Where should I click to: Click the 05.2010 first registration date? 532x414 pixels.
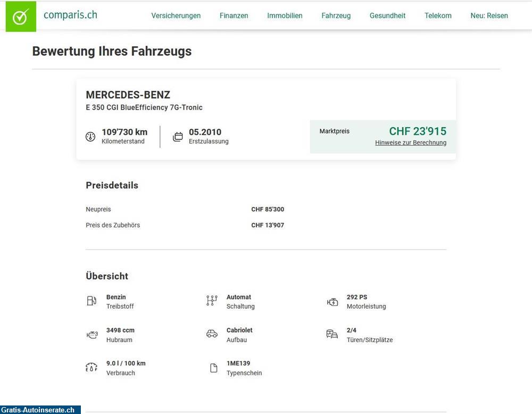(205, 132)
